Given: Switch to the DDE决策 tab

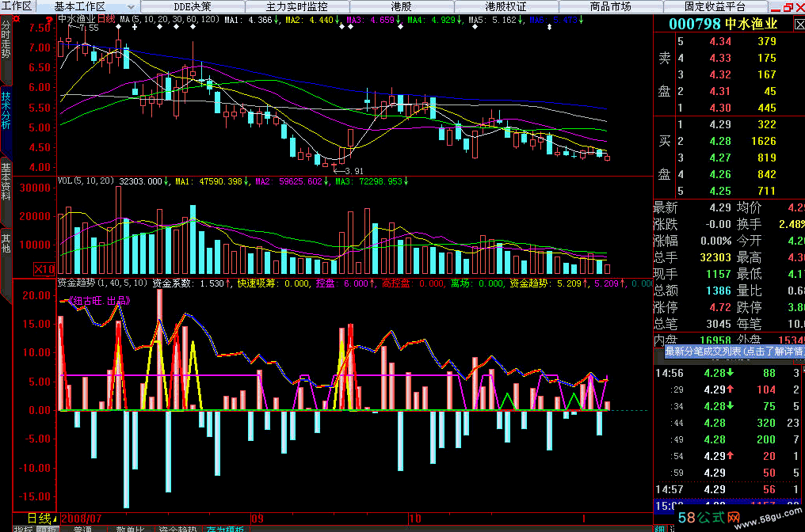Looking at the screenshot, I should [x=193, y=6].
